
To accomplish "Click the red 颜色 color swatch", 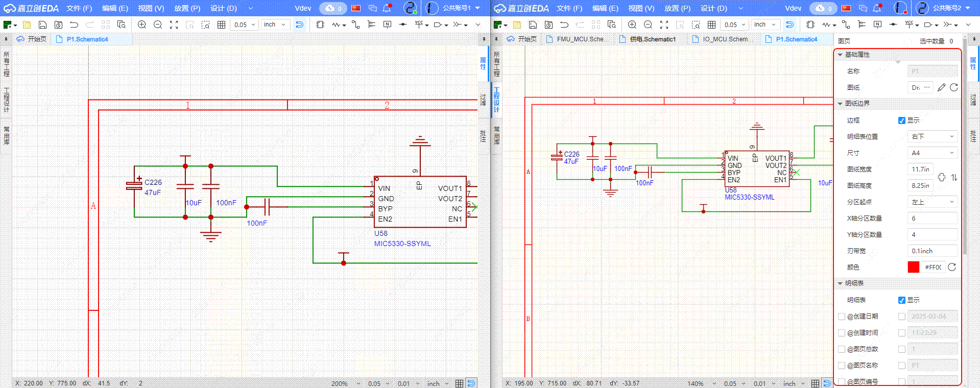I will tap(913, 267).
